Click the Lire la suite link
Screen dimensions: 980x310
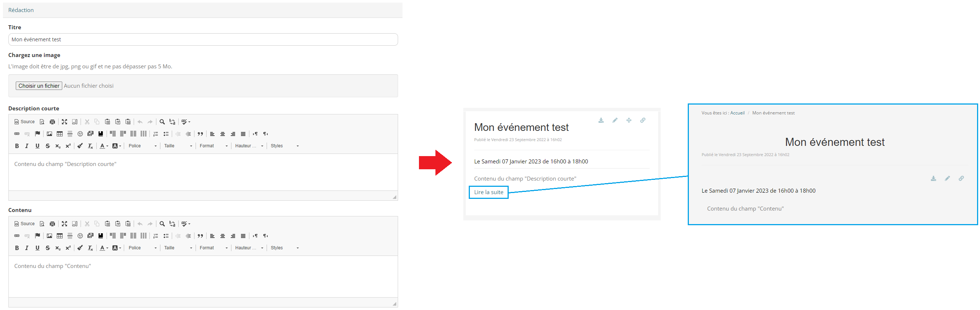coord(489,192)
